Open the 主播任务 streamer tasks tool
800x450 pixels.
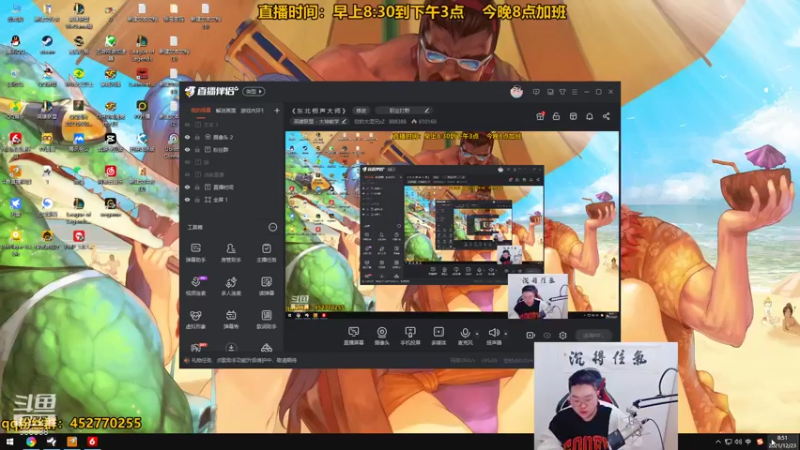click(x=266, y=253)
